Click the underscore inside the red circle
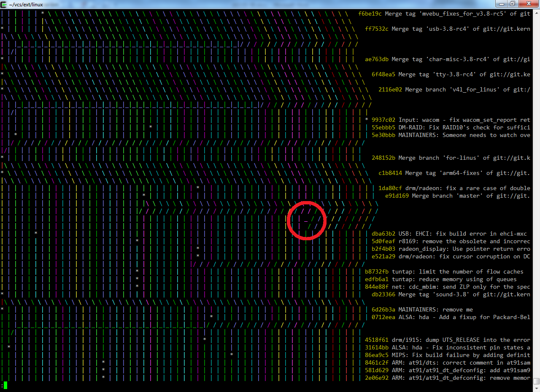540x392 pixels. pyautogui.click(x=305, y=219)
